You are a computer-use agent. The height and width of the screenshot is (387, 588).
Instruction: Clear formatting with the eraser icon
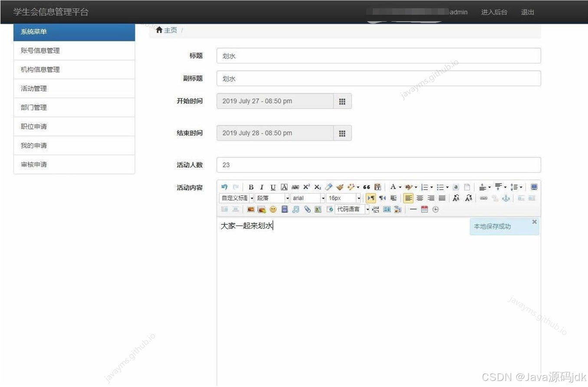click(328, 187)
